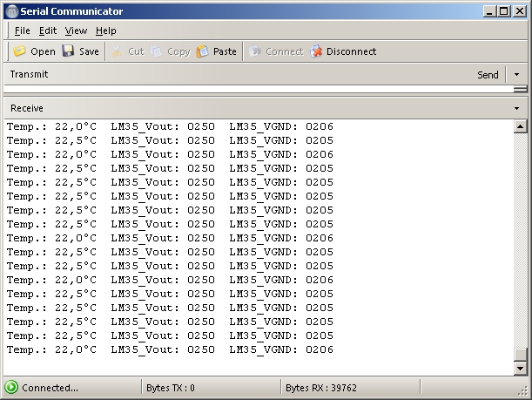Expand the dropdown arrow next to Send
The width and height of the screenshot is (532, 400).
[516, 75]
